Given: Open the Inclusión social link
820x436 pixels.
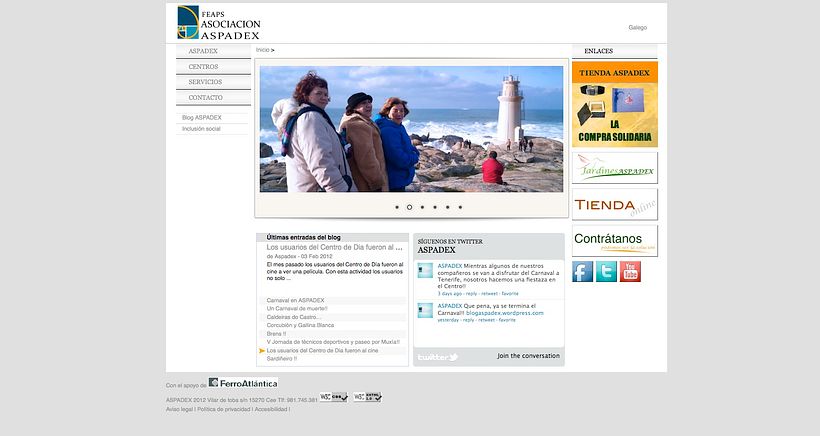Looking at the screenshot, I should coord(201,129).
